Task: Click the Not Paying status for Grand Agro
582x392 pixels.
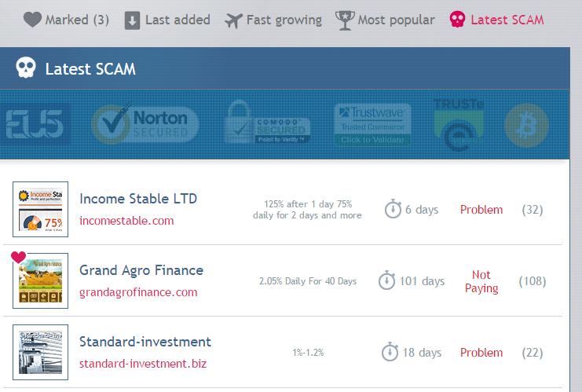Action: point(481,281)
